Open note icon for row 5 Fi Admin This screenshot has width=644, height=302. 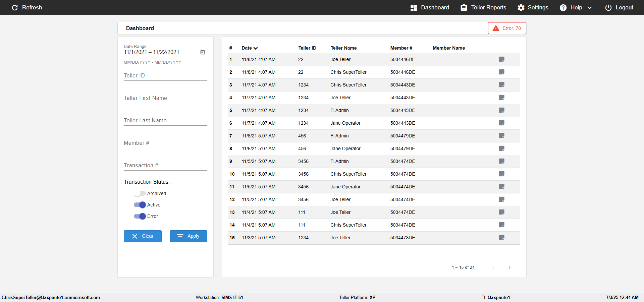point(501,110)
